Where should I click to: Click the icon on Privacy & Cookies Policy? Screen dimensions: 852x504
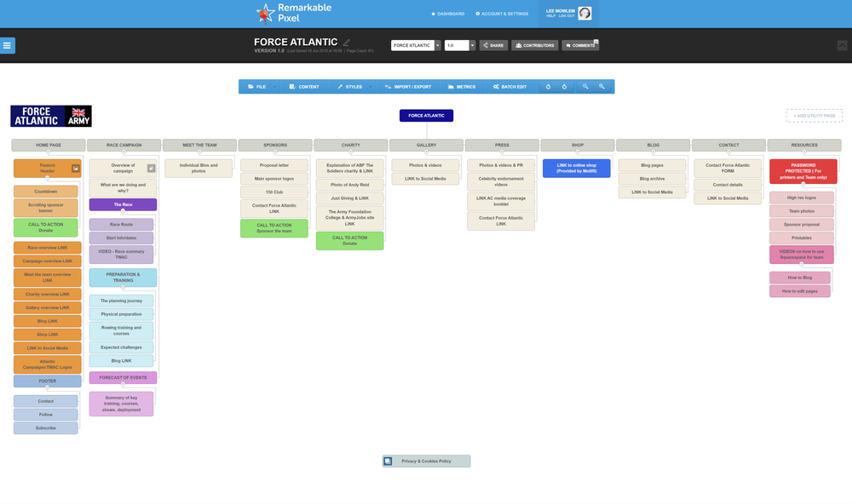point(388,461)
